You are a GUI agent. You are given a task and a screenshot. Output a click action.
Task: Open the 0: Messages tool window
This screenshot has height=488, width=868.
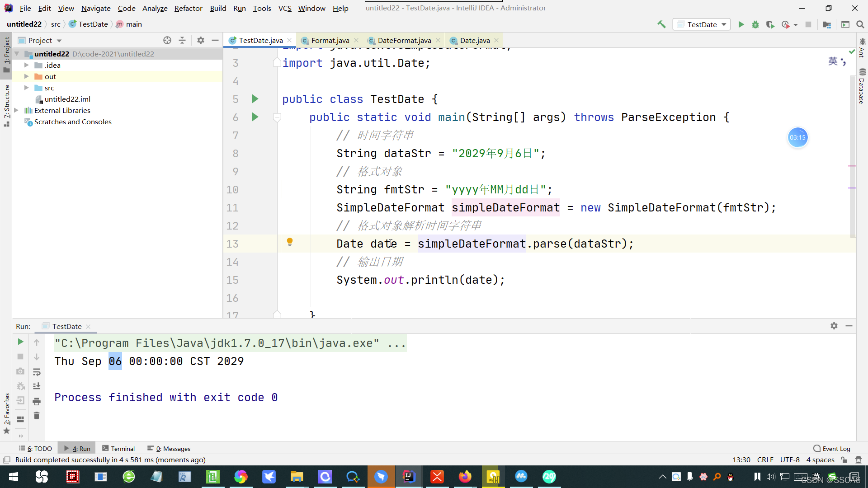click(169, 449)
